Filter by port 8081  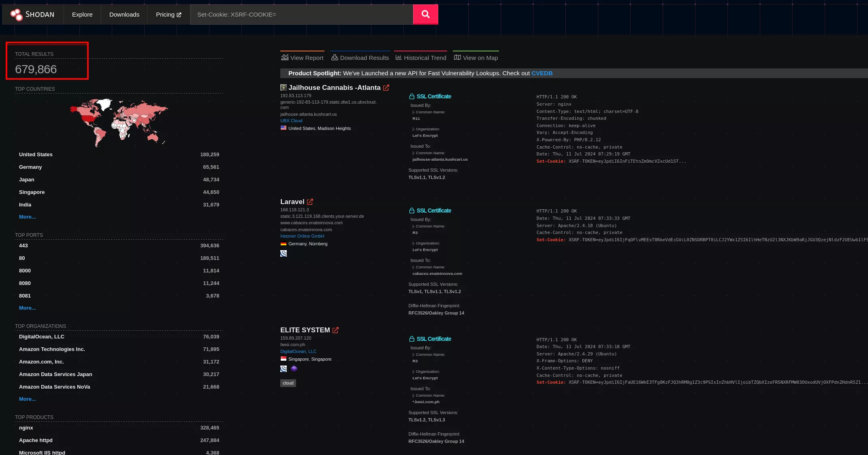pyautogui.click(x=119, y=296)
